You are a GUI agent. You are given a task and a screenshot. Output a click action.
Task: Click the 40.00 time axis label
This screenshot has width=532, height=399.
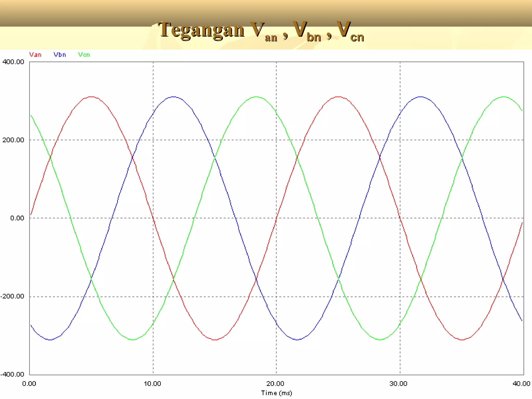click(x=521, y=384)
